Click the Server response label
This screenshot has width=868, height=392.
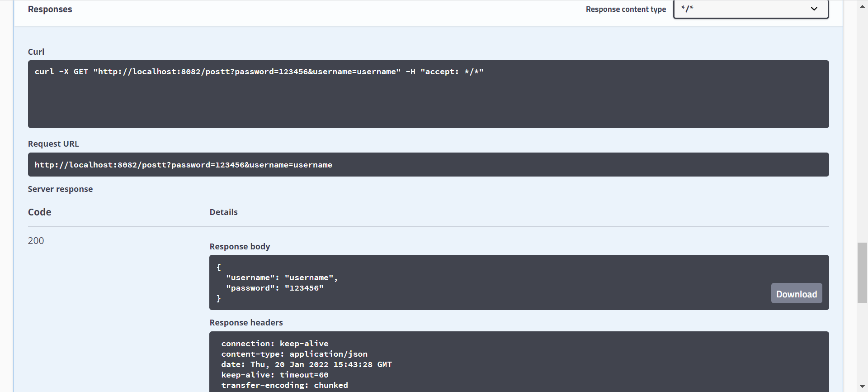pyautogui.click(x=60, y=189)
